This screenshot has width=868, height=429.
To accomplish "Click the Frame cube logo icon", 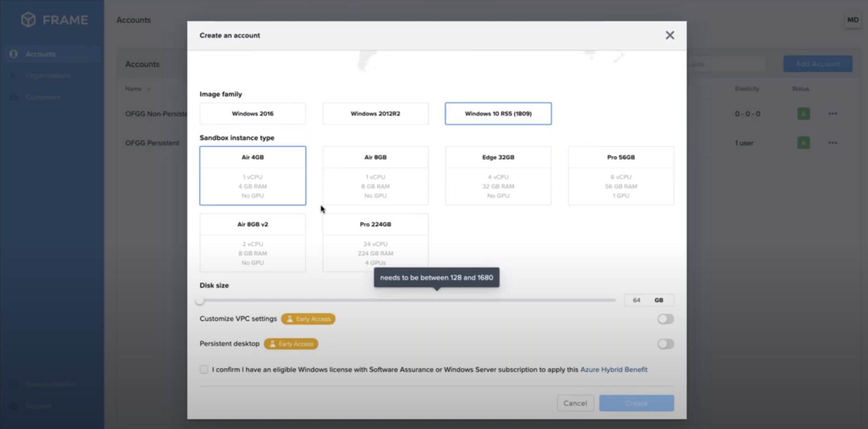I will (28, 19).
